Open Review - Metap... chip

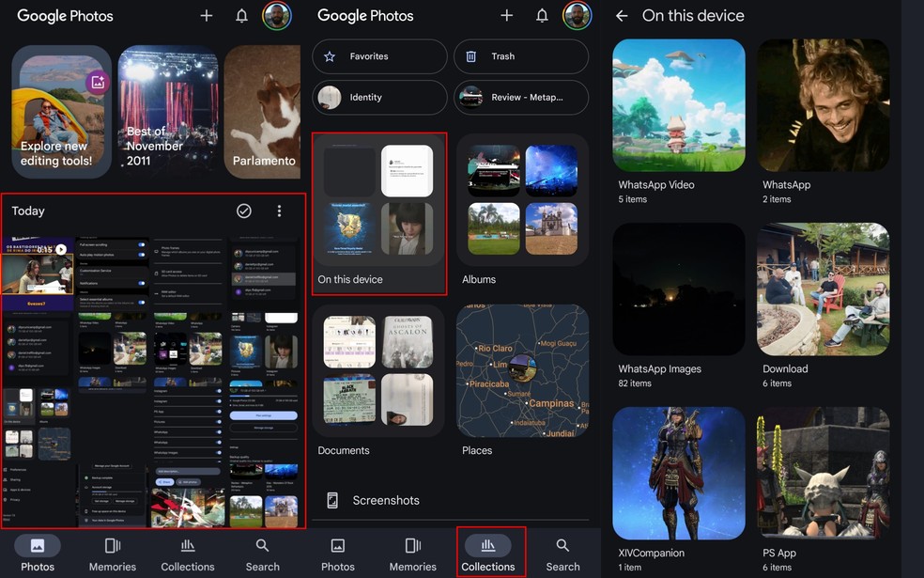[521, 98]
